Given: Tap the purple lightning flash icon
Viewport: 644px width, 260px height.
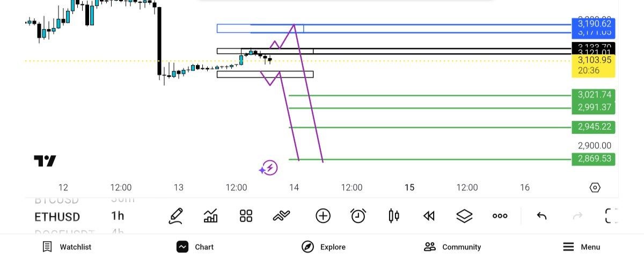Looking at the screenshot, I should pos(269,168).
